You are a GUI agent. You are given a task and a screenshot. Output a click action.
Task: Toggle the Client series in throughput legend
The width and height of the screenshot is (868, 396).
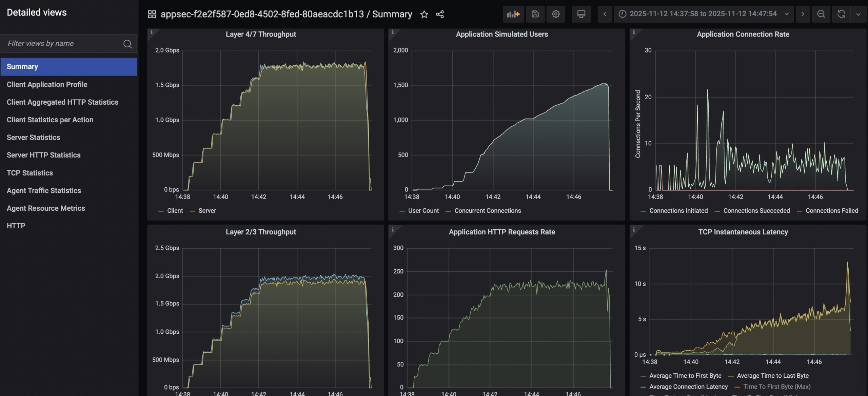tap(175, 211)
